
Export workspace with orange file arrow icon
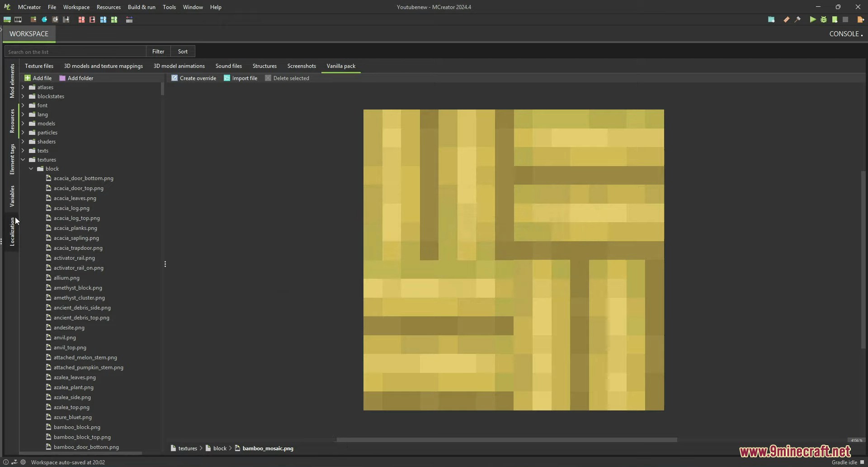pyautogui.click(x=861, y=19)
